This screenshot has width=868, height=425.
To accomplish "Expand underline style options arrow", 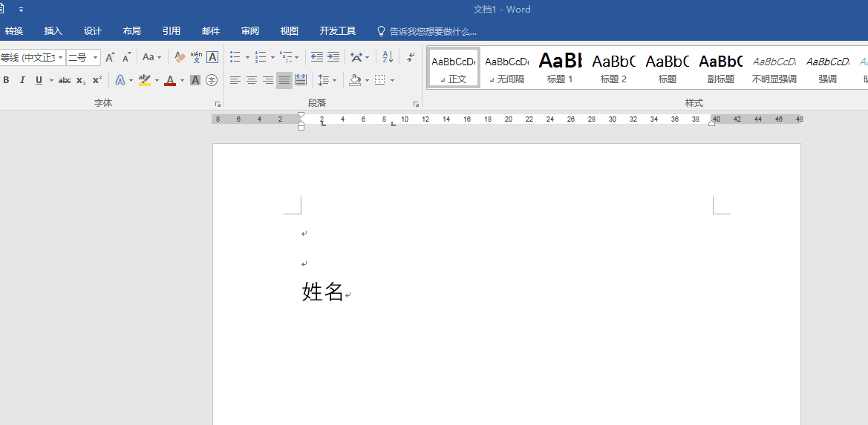I will tap(51, 80).
